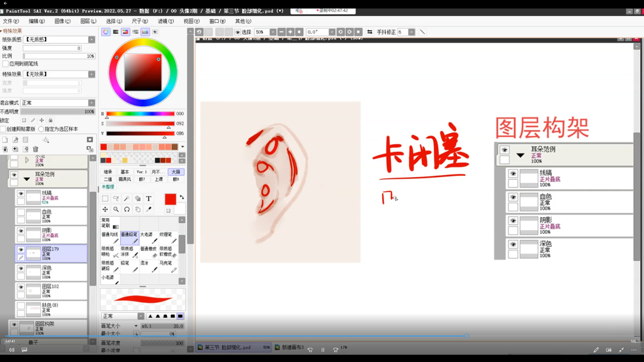Open the 编辑 menu
Image resolution: width=644 pixels, height=362 pixels.
[36, 21]
